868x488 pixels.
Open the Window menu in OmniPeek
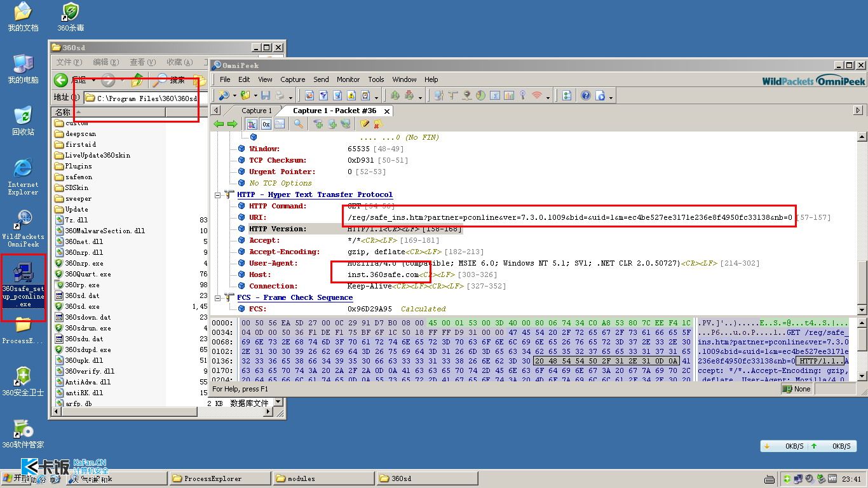pyautogui.click(x=404, y=79)
